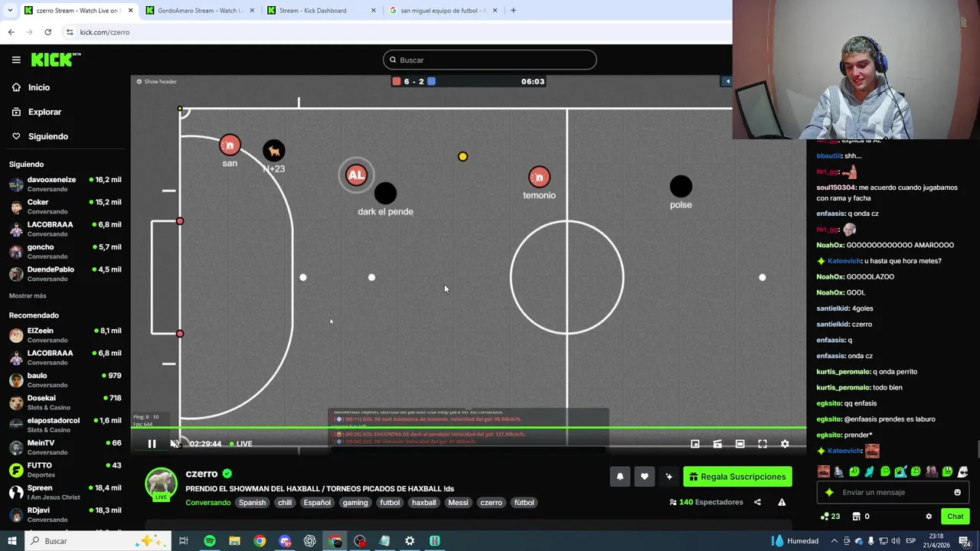Reload the page with refresh icon
Image resolution: width=980 pixels, height=551 pixels.
[47, 32]
